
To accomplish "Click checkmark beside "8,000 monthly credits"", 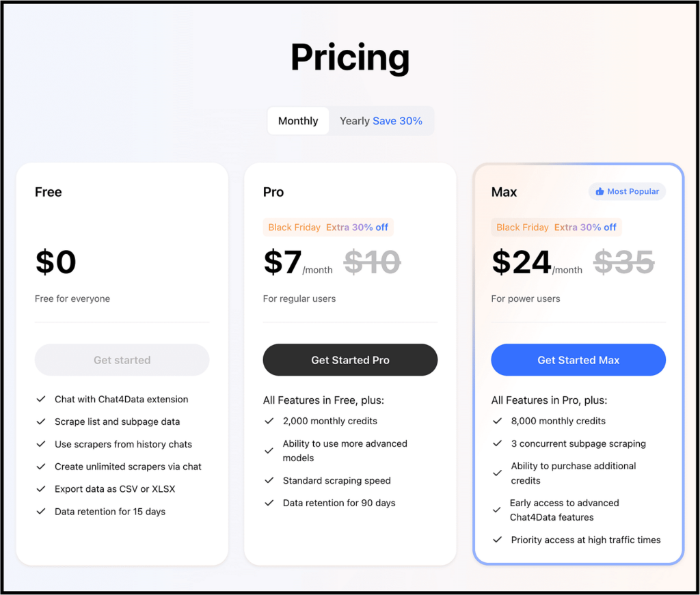I will [496, 421].
